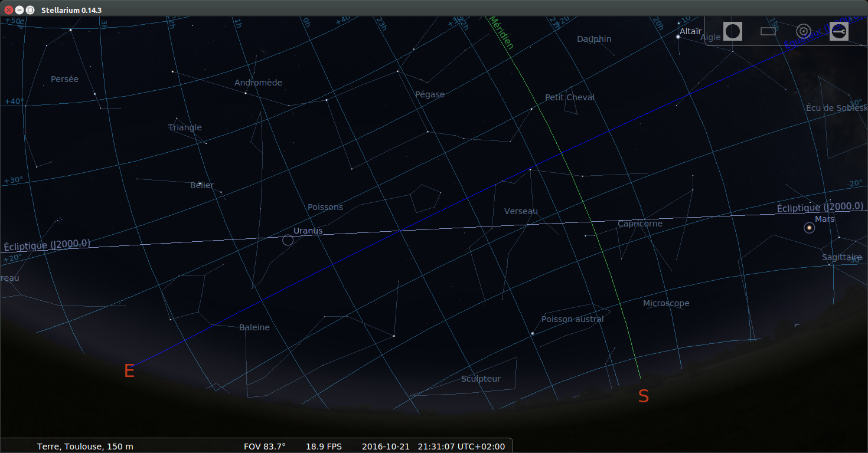Open Oculars configuration with wrench icon
The height and width of the screenshot is (453, 868).
(x=838, y=31)
